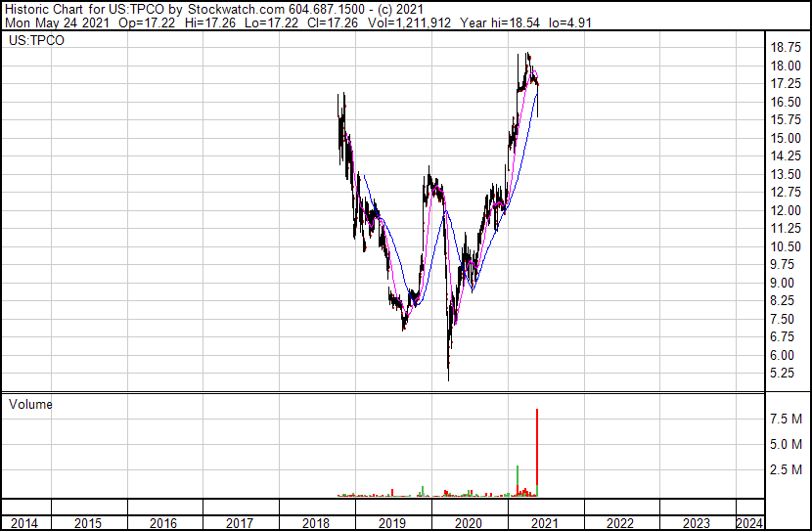Select the 2022 year marker
The image size is (812, 531).
620,523
